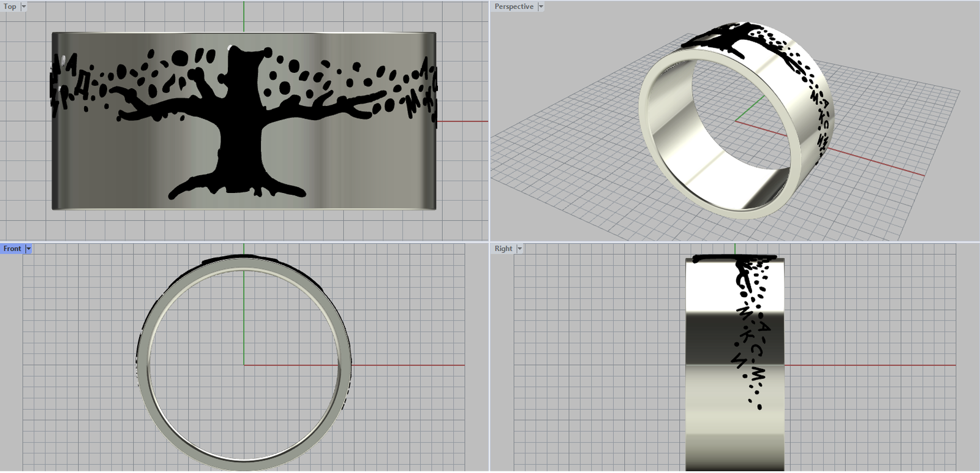Pick the large round leaf dot above tree branches

179,58
